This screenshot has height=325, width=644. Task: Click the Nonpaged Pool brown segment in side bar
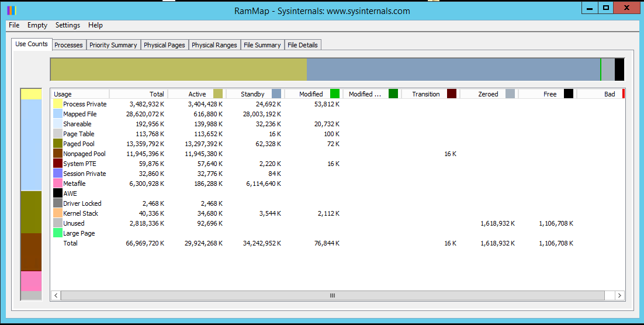coord(31,252)
